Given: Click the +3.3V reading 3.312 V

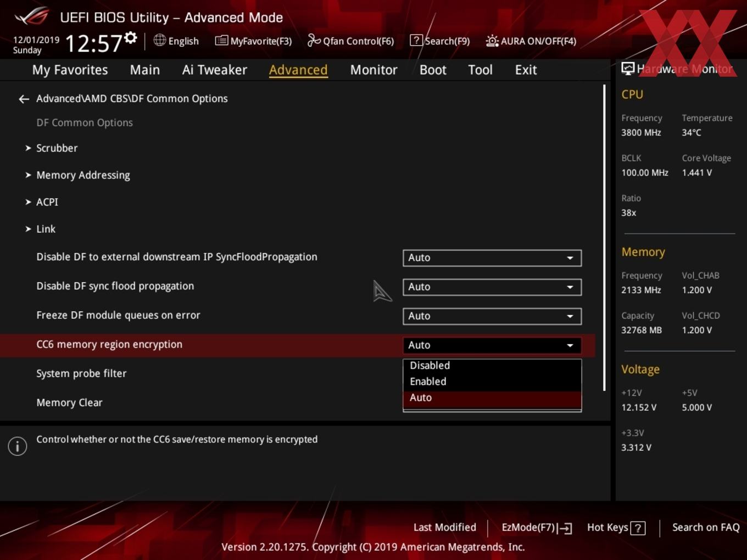Looking at the screenshot, I should click(x=636, y=448).
